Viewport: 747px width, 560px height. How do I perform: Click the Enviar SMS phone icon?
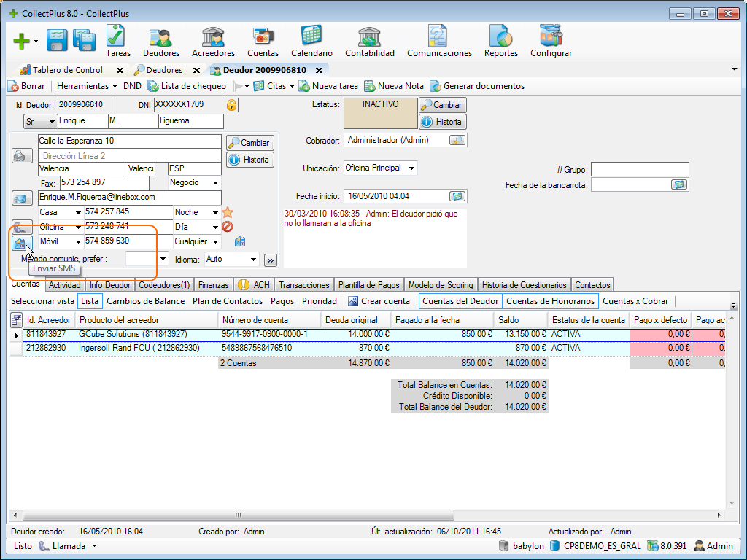20,243
